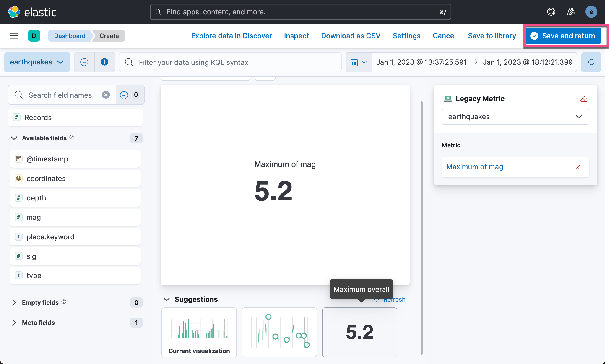Open the help lifebuoy icon menu
The height and width of the screenshot is (364, 609).
(551, 12)
